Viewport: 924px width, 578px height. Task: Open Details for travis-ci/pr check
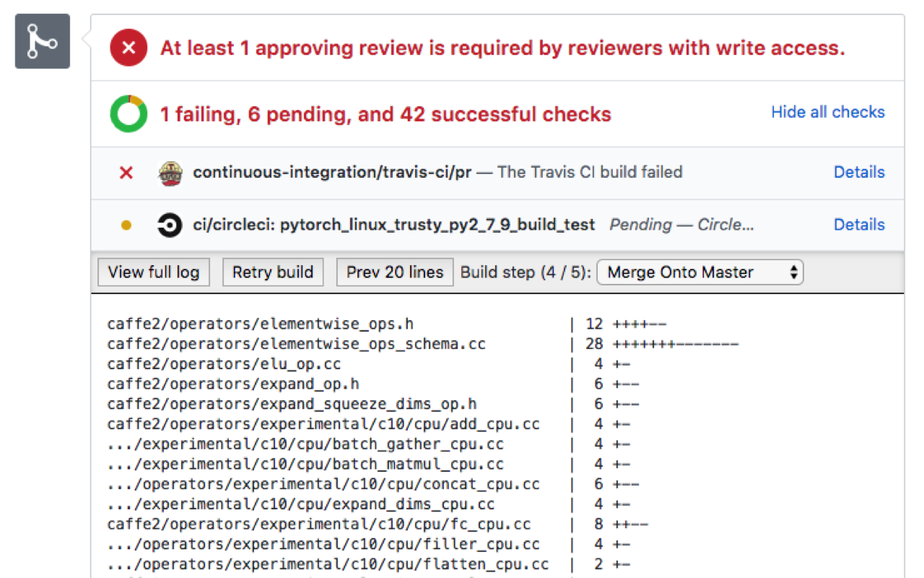click(x=859, y=172)
